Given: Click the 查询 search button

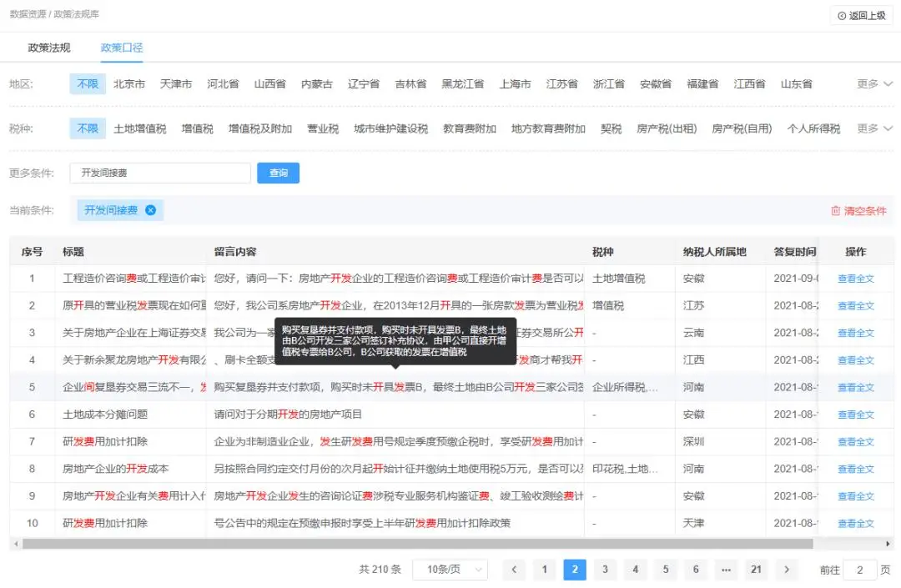Looking at the screenshot, I should tap(278, 173).
